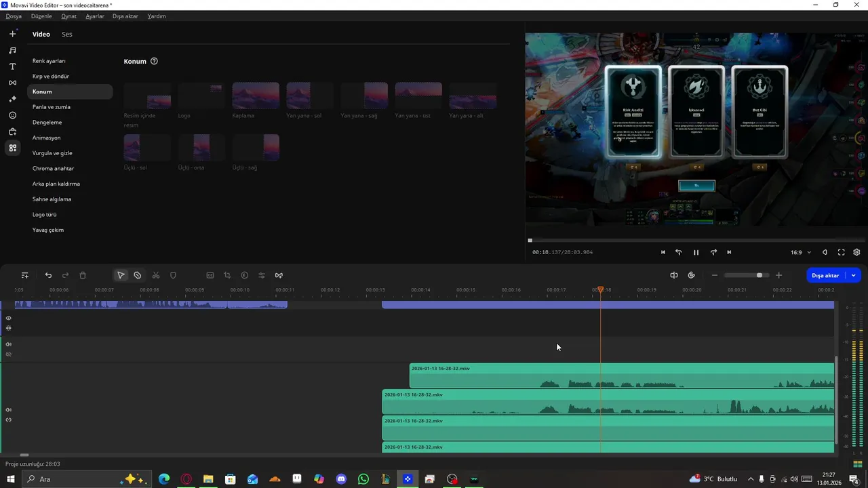
Task: Open the sidebar icon below the Stickers icon
Action: [12, 131]
